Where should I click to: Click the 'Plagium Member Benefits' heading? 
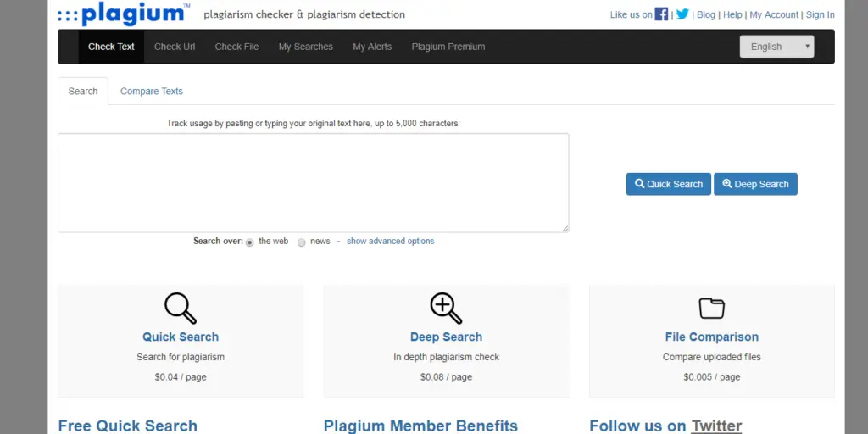point(420,426)
